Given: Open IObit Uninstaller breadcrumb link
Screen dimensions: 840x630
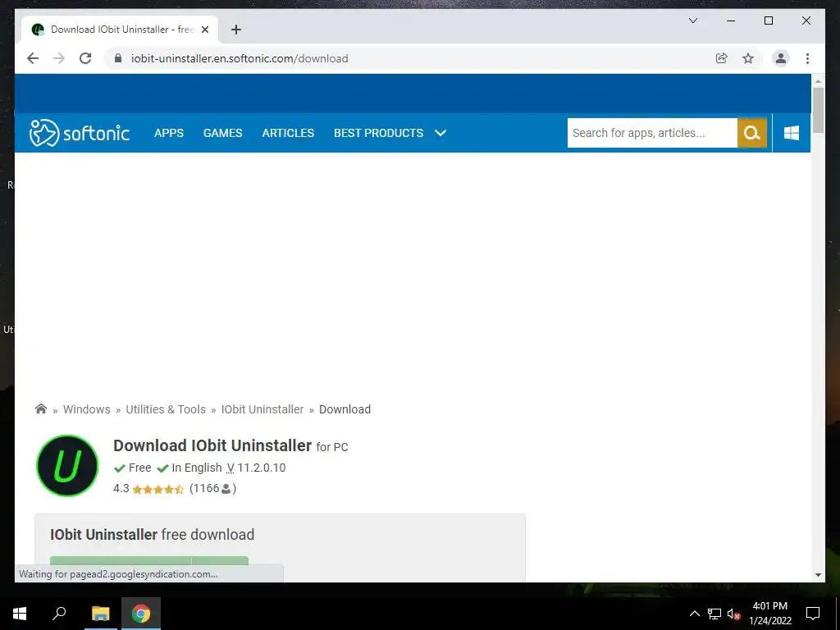Looking at the screenshot, I should click(x=262, y=409).
